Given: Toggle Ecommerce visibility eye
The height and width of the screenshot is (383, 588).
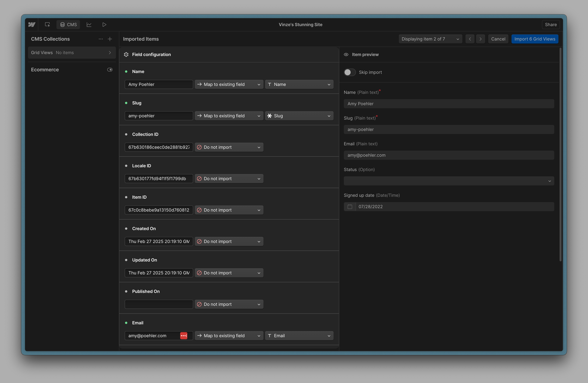Looking at the screenshot, I should 110,70.
